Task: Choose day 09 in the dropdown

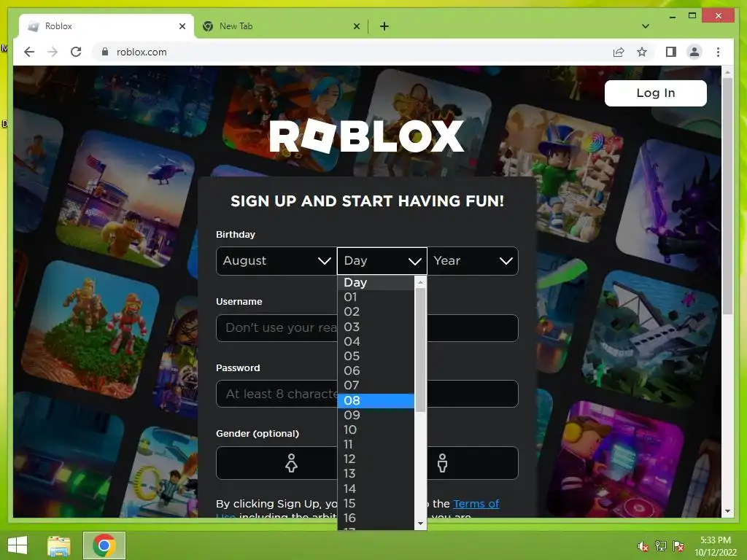Action: [376, 415]
